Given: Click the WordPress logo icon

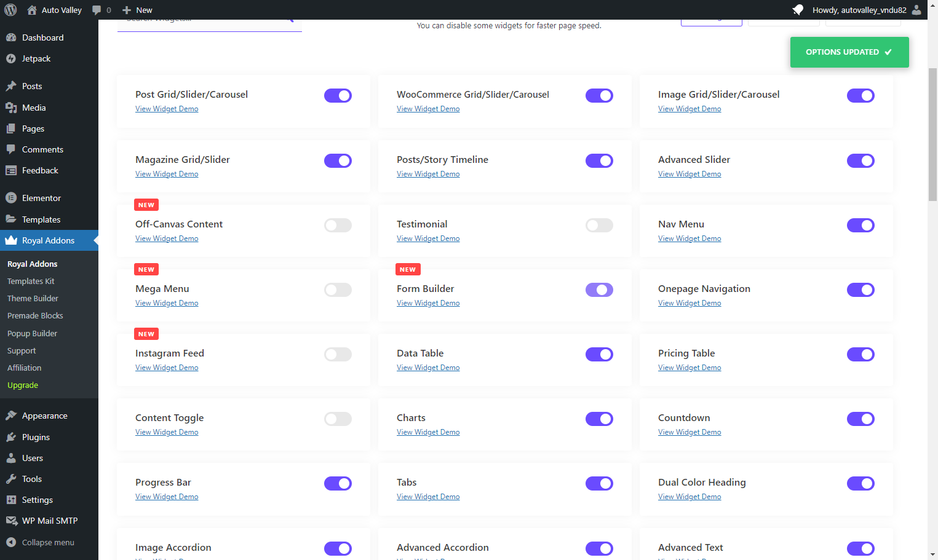Looking at the screenshot, I should (x=10, y=10).
